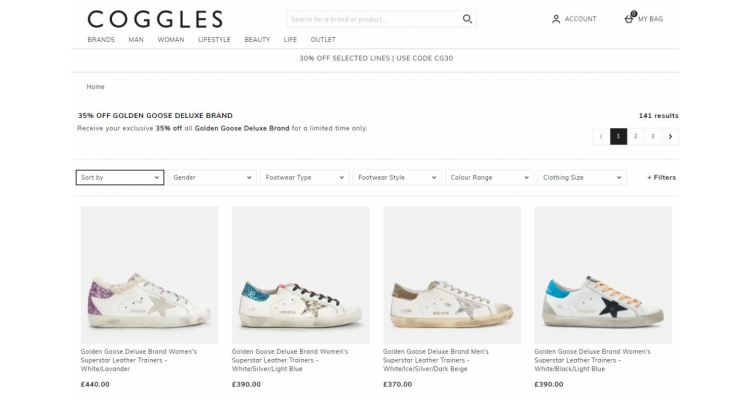Open the Outlet menu item
750x400 pixels.
323,40
